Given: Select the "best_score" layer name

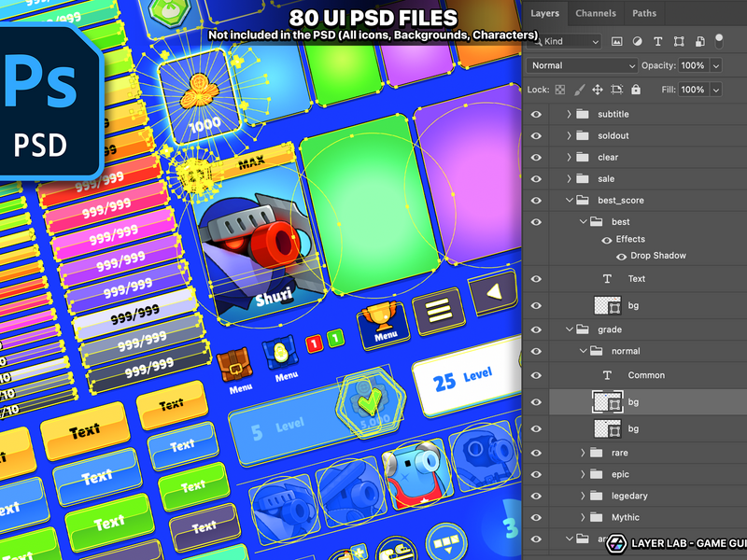Looking at the screenshot, I should [621, 201].
